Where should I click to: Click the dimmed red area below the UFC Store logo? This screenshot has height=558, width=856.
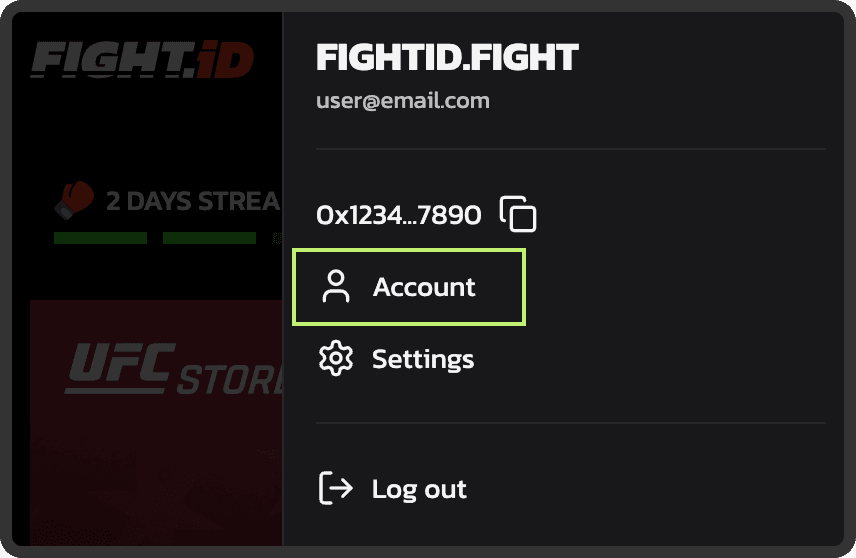(156, 470)
